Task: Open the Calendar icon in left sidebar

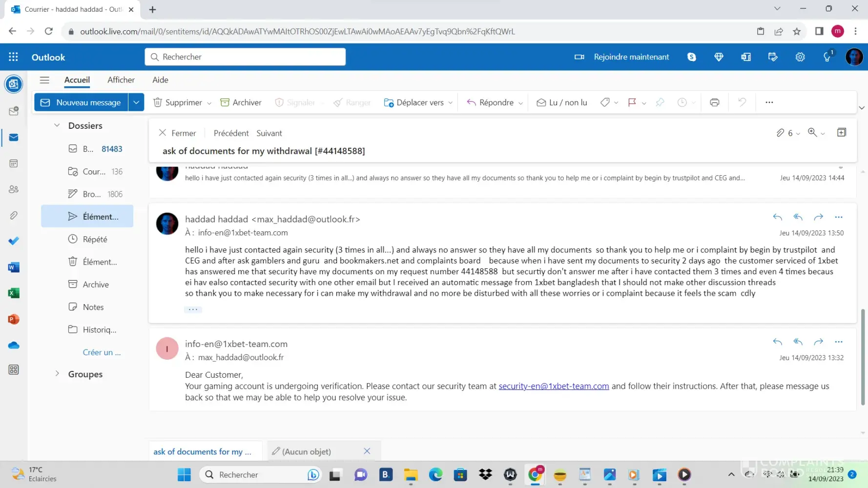Action: 14,163
